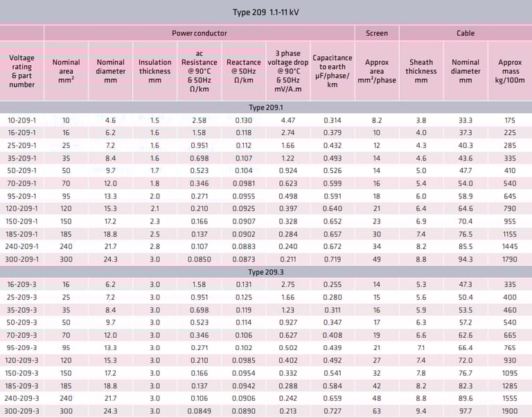Select the 0.727 capacitance value
Viewport: 532px width, 418px height.
(x=332, y=410)
